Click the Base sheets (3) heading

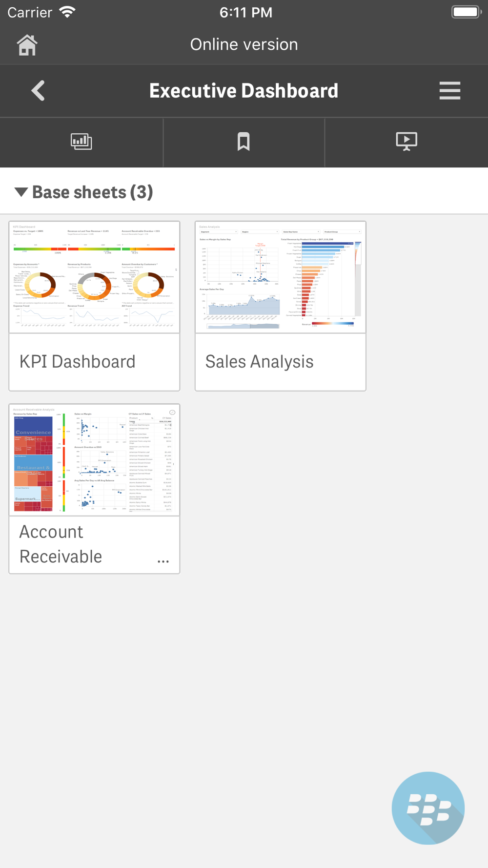93,192
